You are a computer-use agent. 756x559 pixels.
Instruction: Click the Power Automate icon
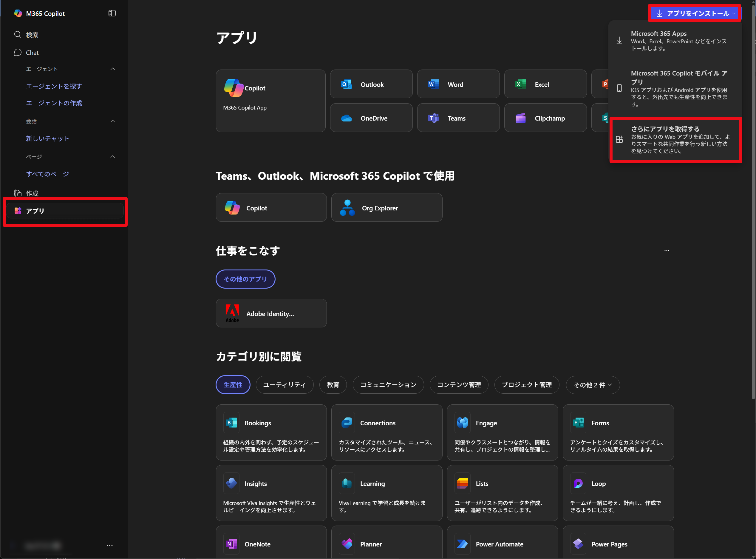[x=463, y=544]
